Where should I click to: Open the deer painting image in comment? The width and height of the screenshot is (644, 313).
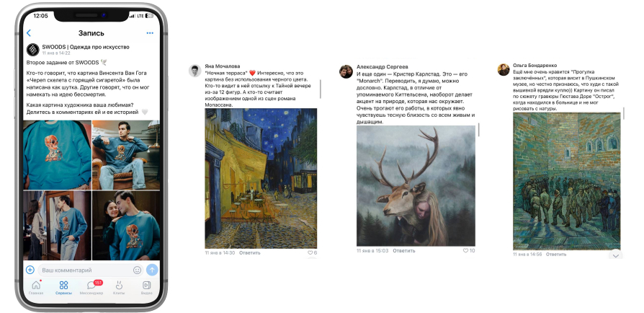pos(416,185)
